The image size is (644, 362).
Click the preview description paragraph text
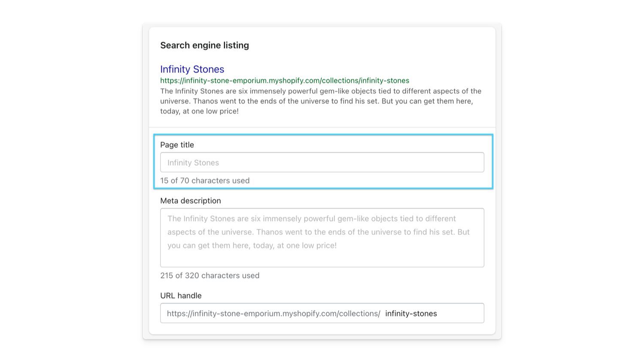pyautogui.click(x=321, y=101)
